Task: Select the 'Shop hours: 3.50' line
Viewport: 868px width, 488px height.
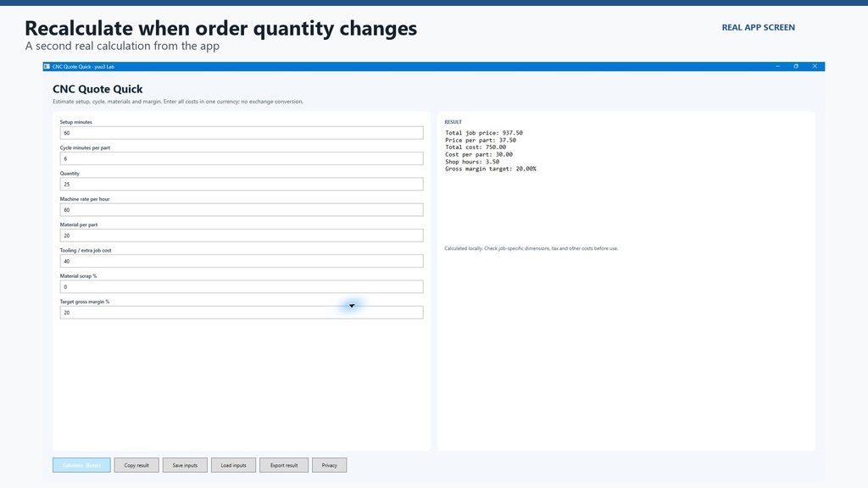Action: click(472, 162)
